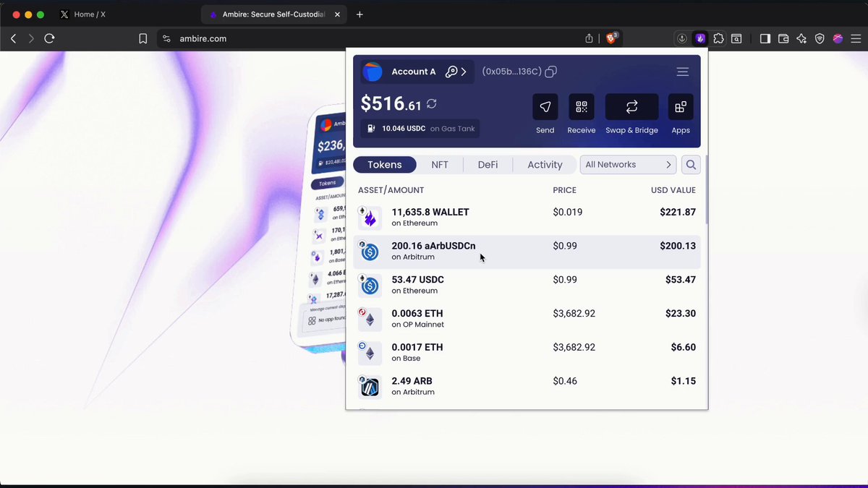Open the browser extensions puzzle icon
868x488 pixels.
click(718, 38)
